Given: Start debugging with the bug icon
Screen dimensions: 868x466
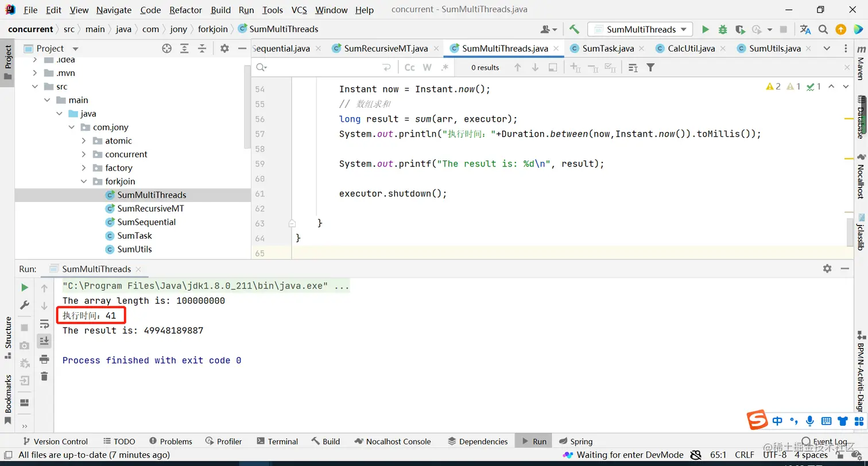Looking at the screenshot, I should [723, 29].
